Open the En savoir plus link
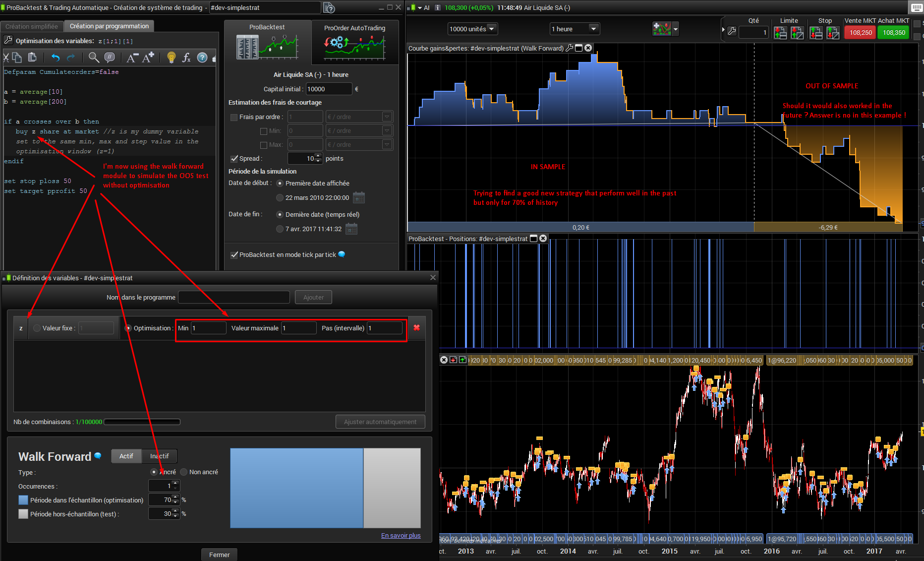Image resolution: width=924 pixels, height=561 pixels. click(401, 535)
